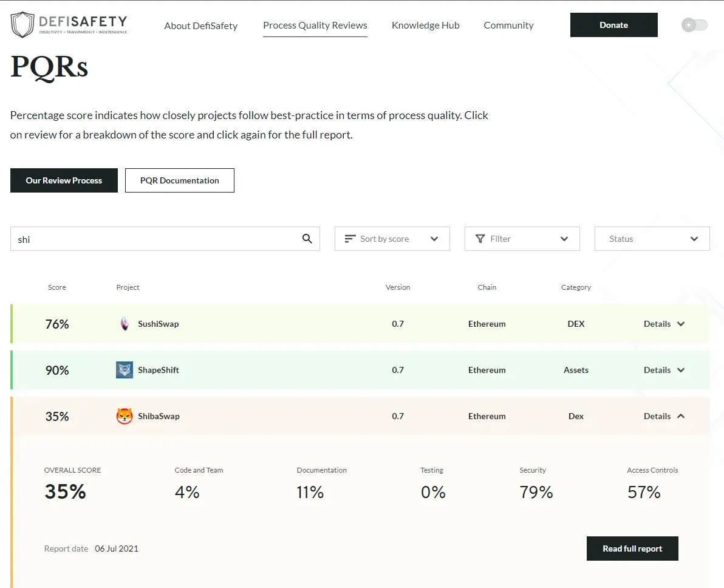Collapse Details for ShibaSwap row
724x588 pixels.
pos(664,416)
